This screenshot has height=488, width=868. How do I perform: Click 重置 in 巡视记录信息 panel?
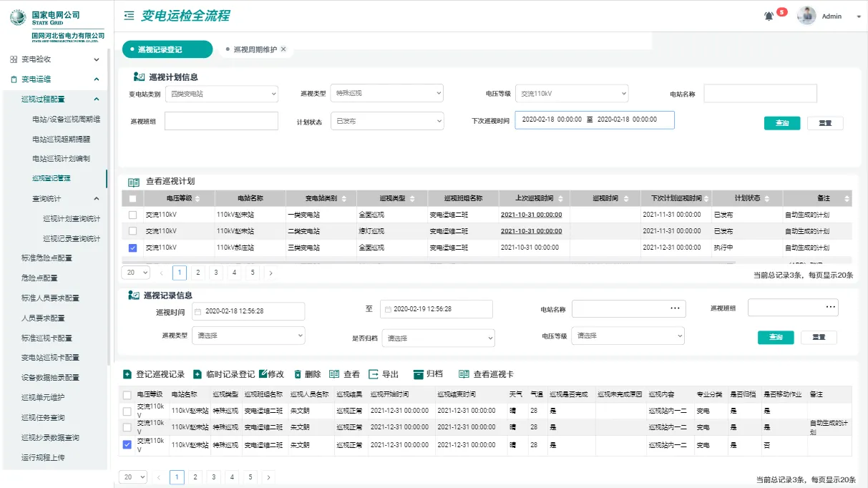coord(819,337)
